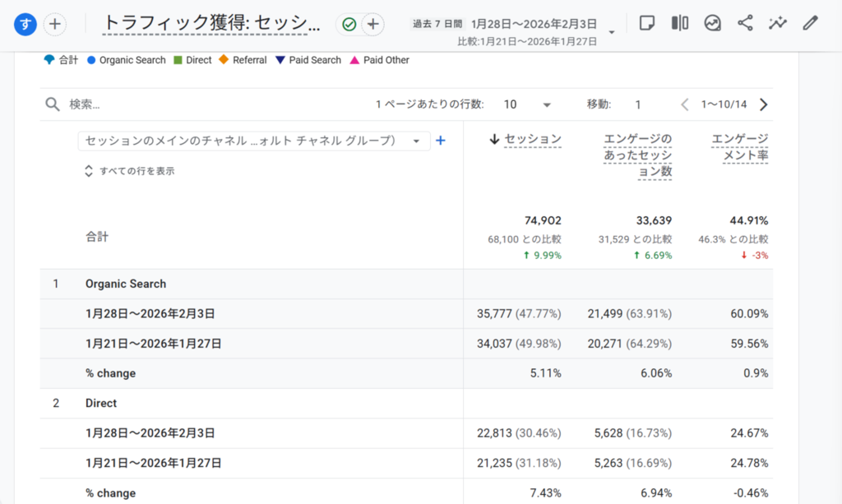Click the エンゲージメント率 column header

[739, 147]
